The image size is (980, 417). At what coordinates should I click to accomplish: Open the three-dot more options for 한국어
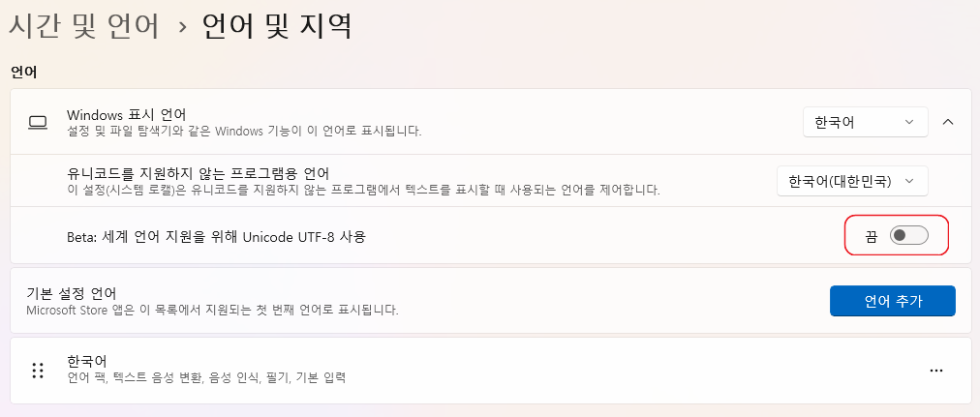[x=935, y=370]
